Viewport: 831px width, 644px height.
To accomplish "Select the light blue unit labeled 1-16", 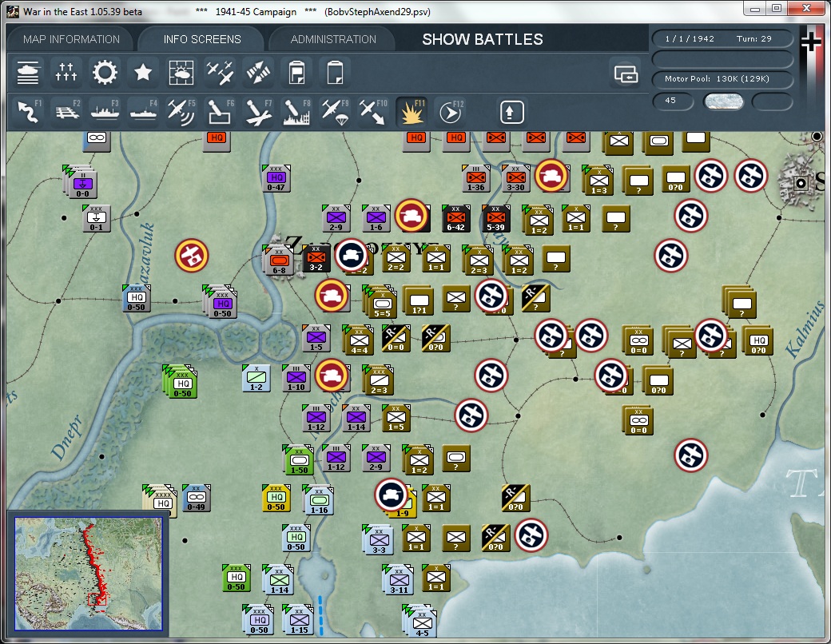I will [x=318, y=500].
